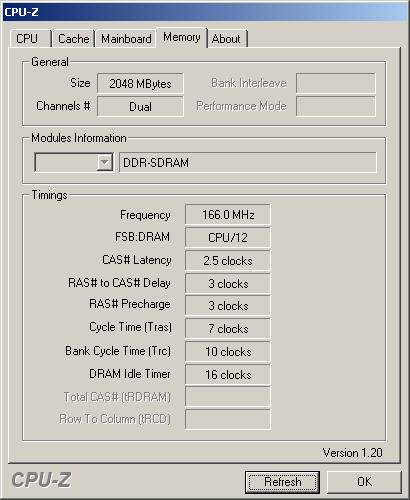Click the CPU-Z logo at the bottom

click(41, 480)
